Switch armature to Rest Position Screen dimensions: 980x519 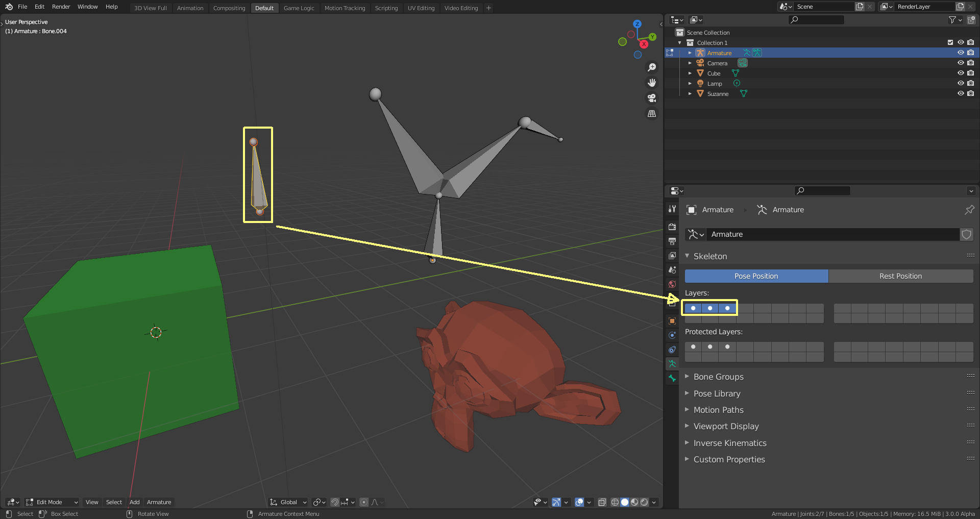[x=901, y=276]
